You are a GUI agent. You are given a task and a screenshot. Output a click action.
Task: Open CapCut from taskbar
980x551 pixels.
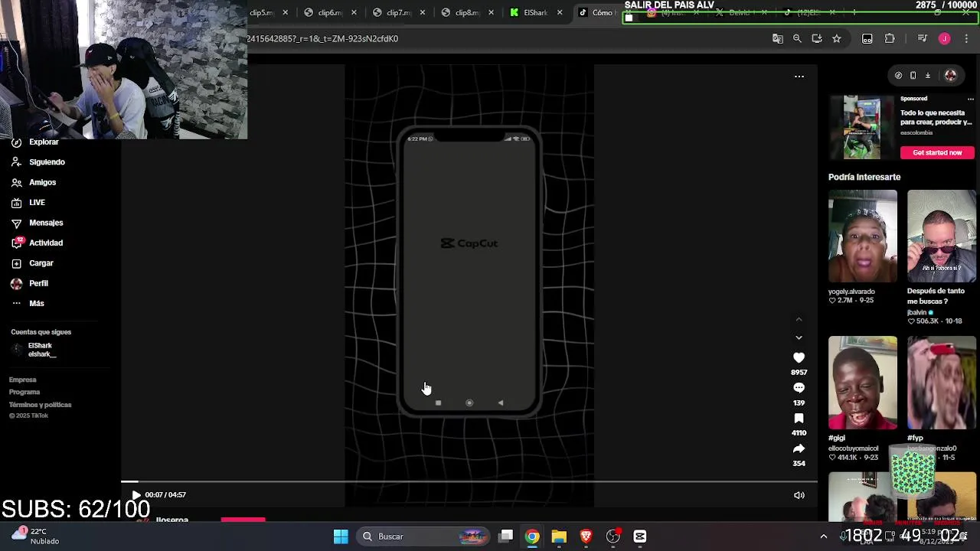[639, 536]
